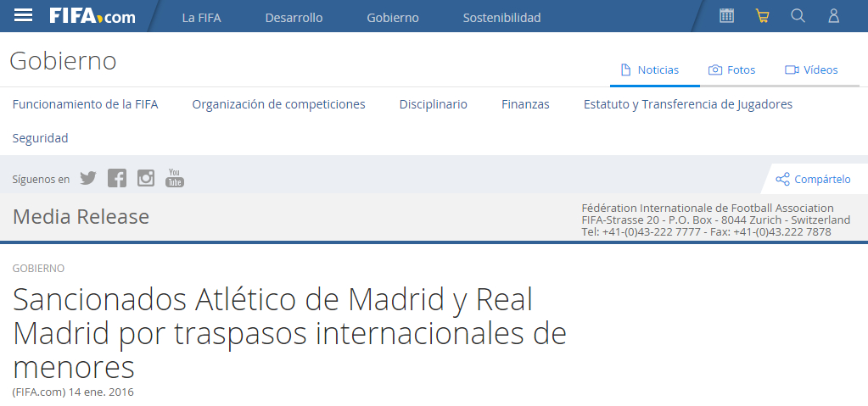Go to the FIFA.com home logo
The width and height of the screenshot is (868, 406).
(x=92, y=16)
